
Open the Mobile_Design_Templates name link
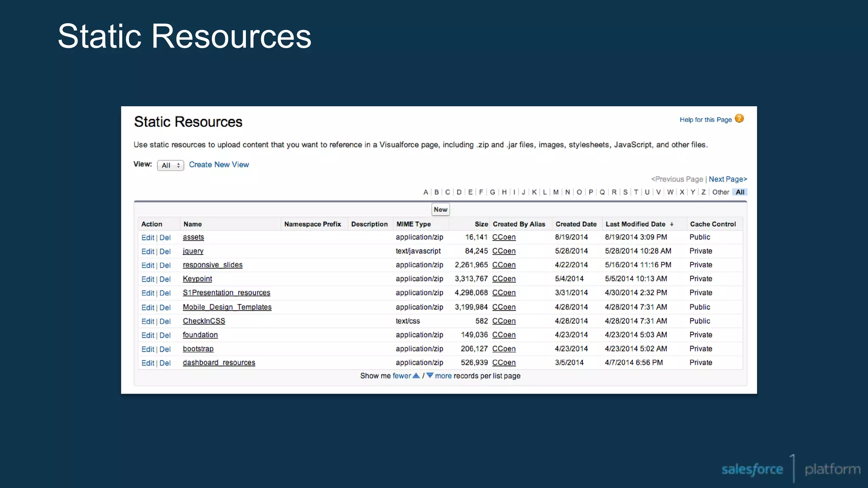(227, 307)
